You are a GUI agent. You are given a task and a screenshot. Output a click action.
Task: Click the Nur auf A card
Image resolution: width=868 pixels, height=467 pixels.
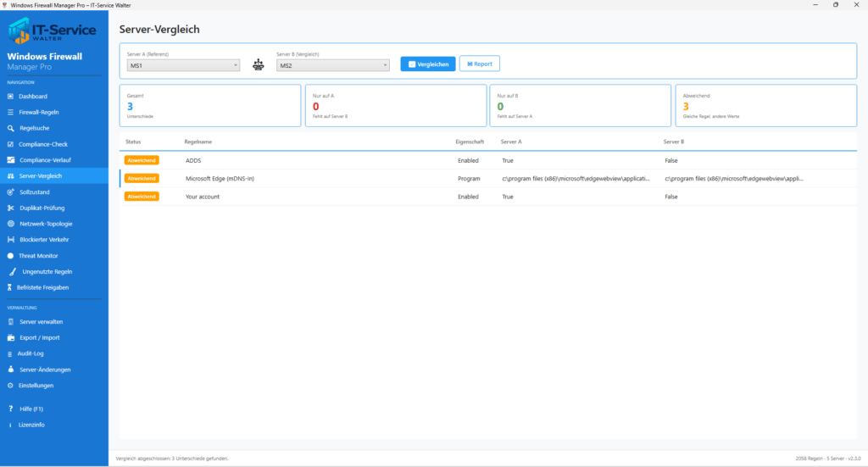coord(396,106)
